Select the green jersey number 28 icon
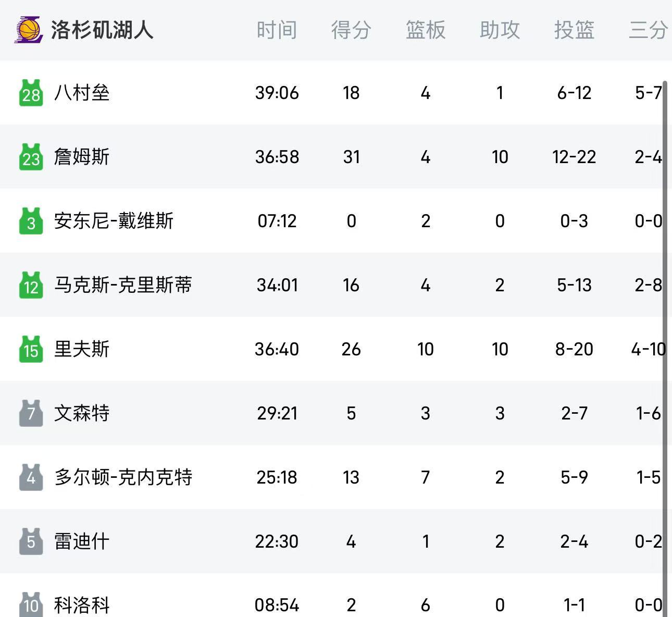Screen dimensions: 672x617 pos(31,93)
